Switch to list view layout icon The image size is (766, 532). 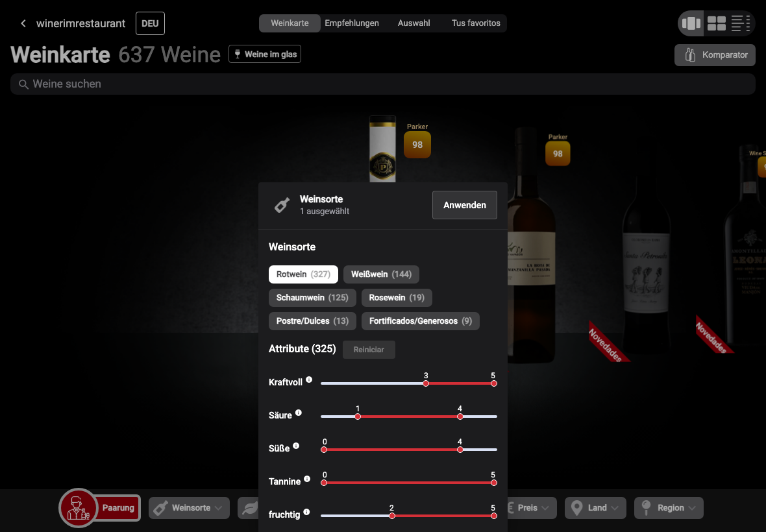click(x=740, y=23)
